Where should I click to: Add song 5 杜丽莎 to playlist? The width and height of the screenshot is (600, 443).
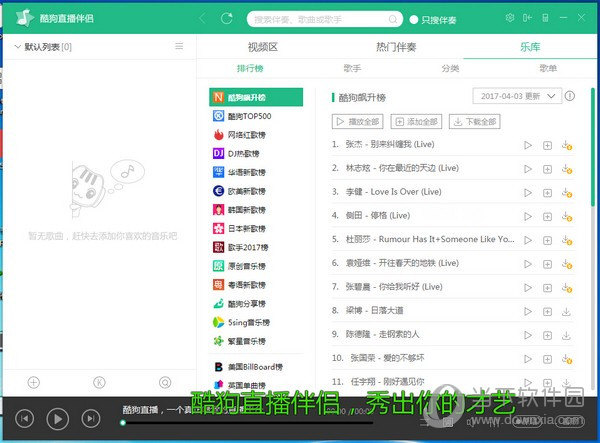pyautogui.click(x=548, y=240)
